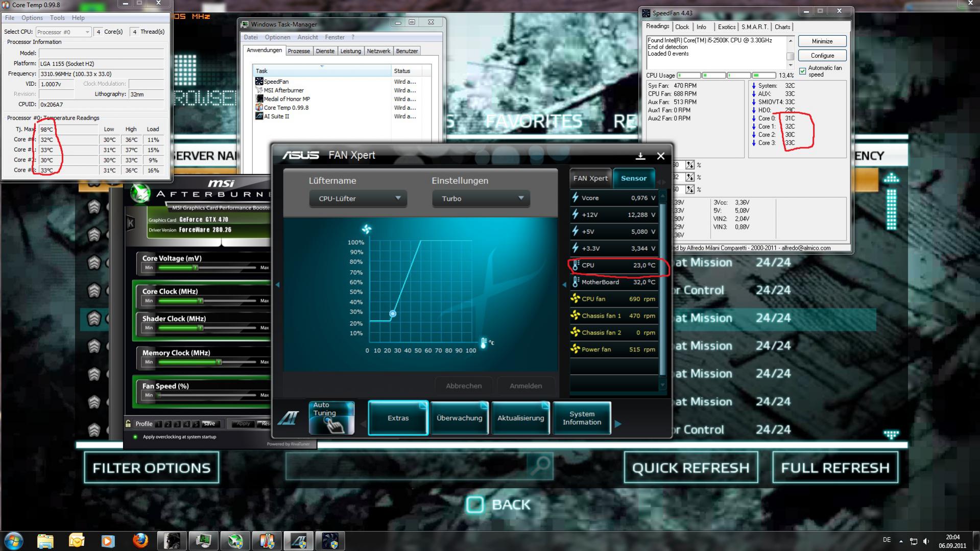Open Windows Explorer from the taskbar
The width and height of the screenshot is (980, 551).
click(45, 540)
